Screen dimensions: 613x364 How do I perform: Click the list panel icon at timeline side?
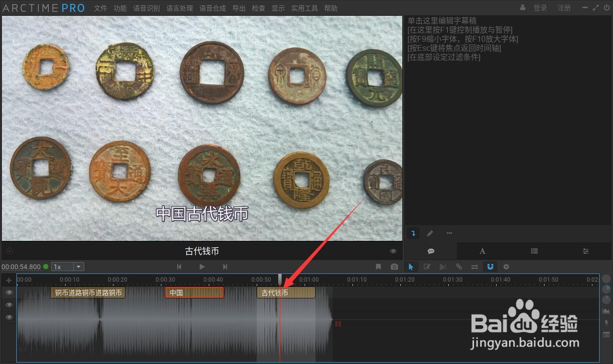[606, 334]
